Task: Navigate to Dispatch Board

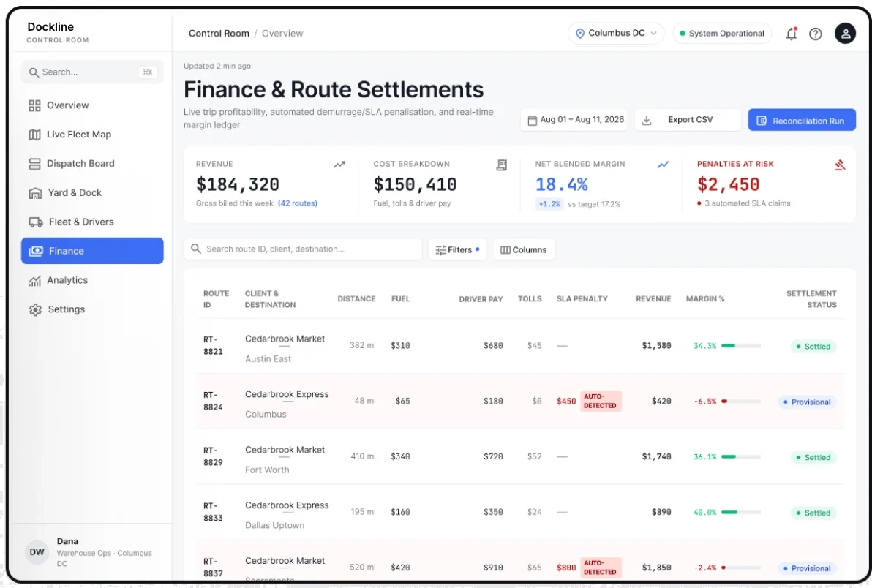Action: click(x=92, y=163)
